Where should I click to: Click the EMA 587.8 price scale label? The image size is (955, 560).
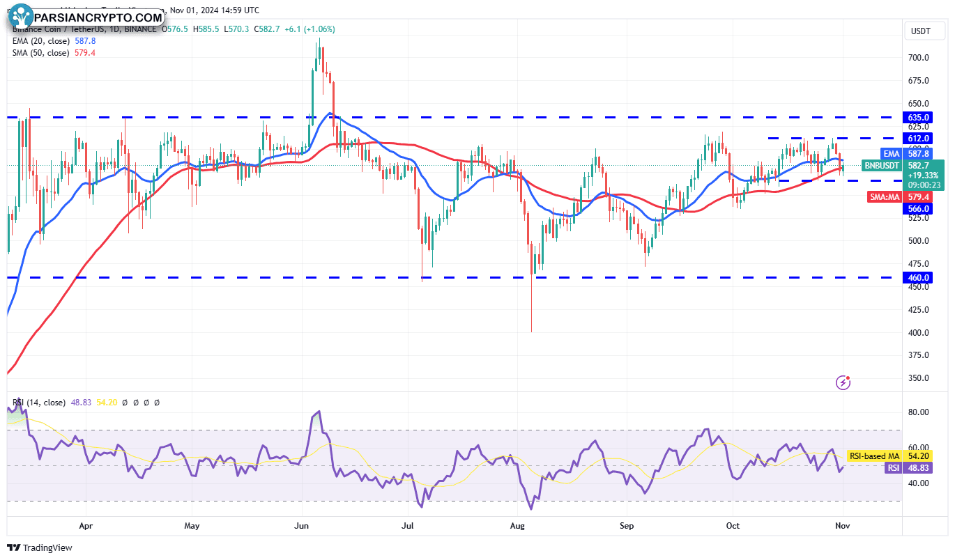(x=907, y=153)
